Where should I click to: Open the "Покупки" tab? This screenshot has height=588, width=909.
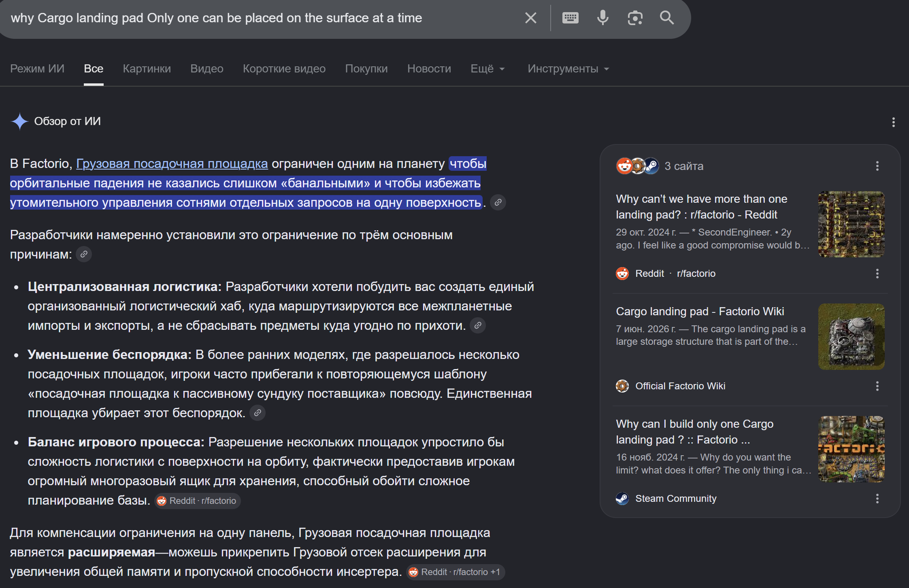pyautogui.click(x=366, y=69)
